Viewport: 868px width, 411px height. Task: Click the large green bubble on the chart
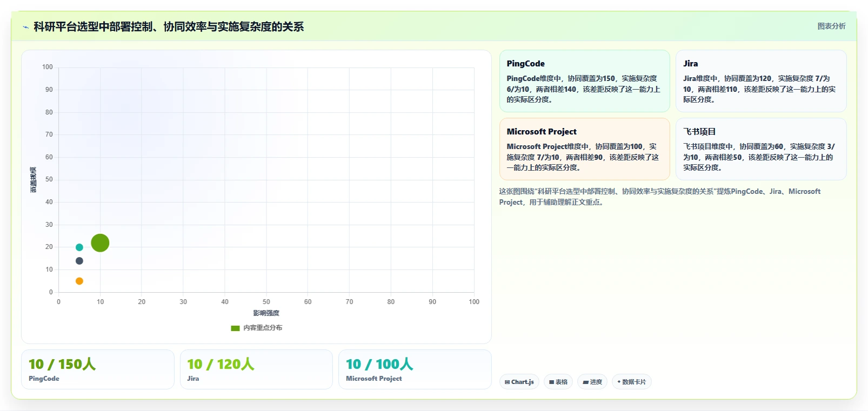coord(100,243)
